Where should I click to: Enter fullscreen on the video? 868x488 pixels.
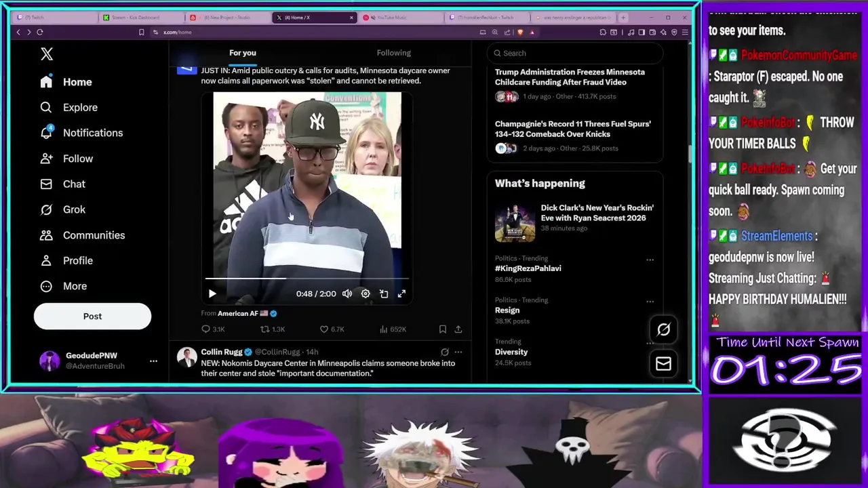401,293
